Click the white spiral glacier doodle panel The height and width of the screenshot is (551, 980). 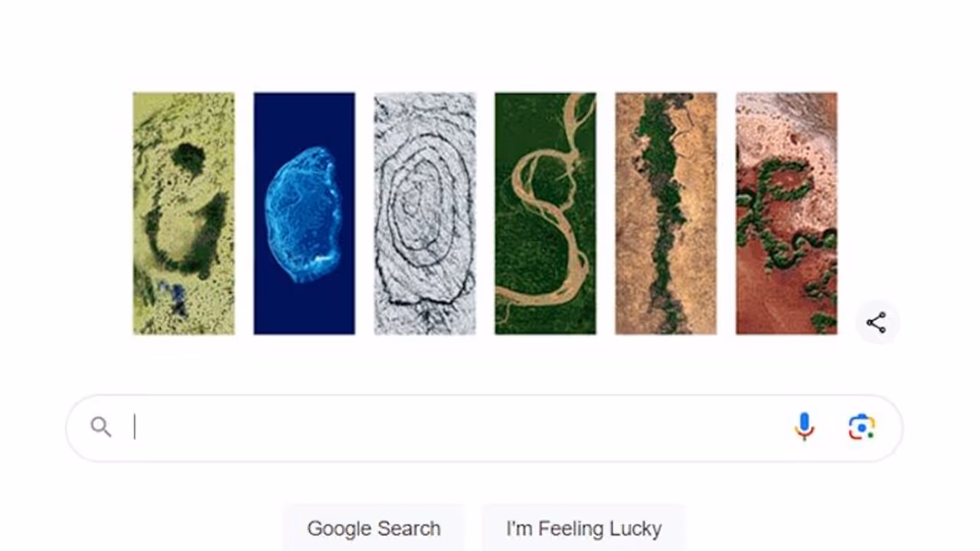pyautogui.click(x=425, y=214)
